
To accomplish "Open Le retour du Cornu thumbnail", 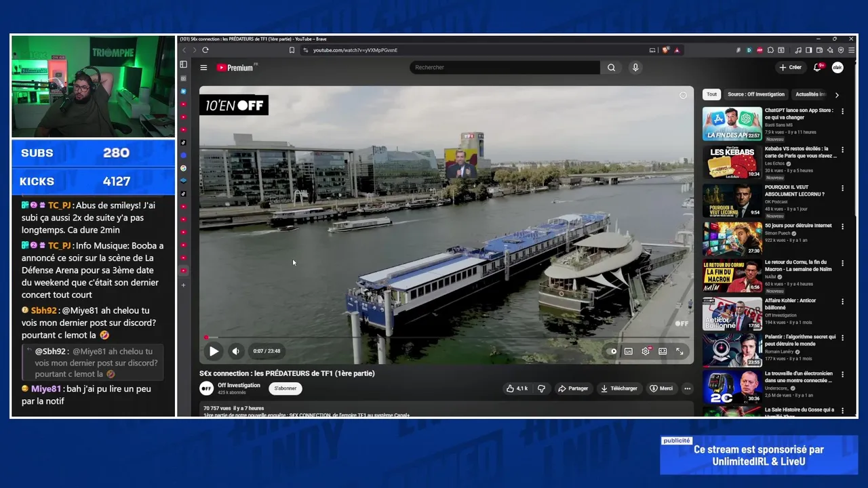I will pyautogui.click(x=732, y=276).
